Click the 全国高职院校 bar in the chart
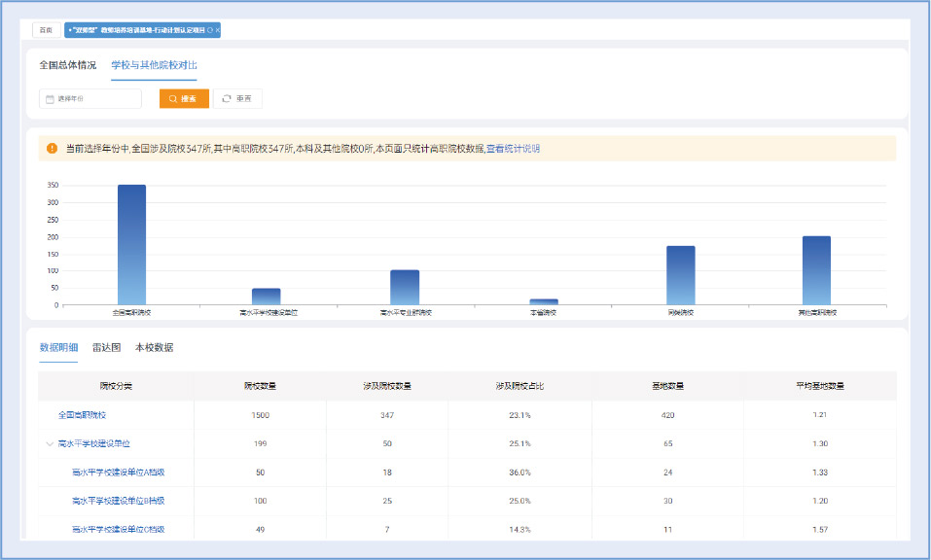The width and height of the screenshot is (931, 560). (131, 244)
